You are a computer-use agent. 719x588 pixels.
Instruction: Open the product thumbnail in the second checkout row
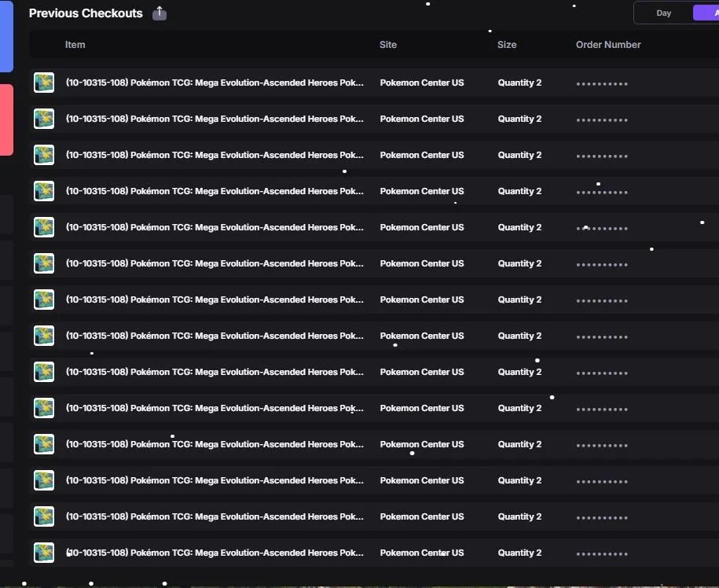click(x=44, y=119)
